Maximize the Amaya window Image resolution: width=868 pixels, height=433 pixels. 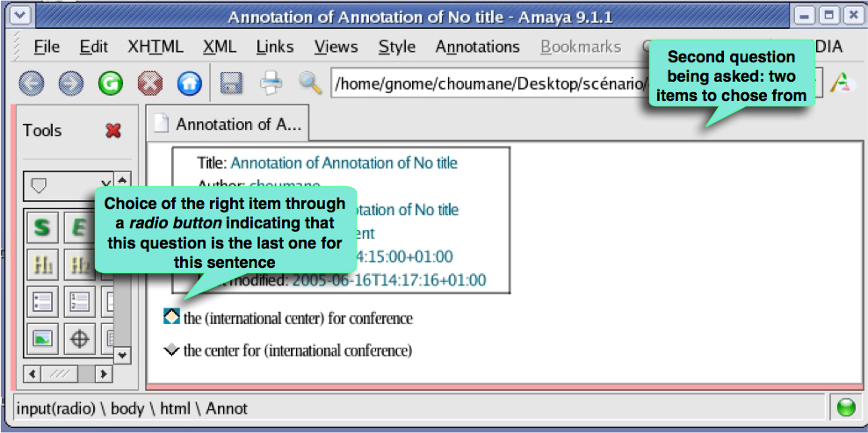pos(829,17)
